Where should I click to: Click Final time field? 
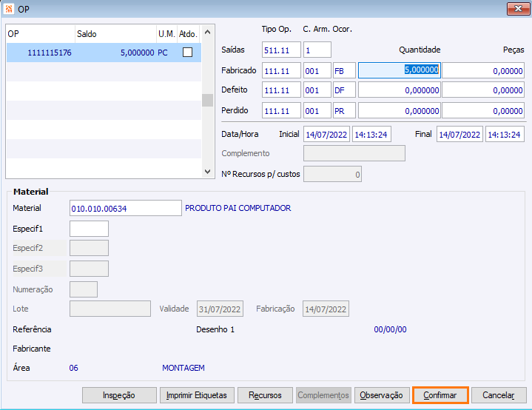[505, 134]
